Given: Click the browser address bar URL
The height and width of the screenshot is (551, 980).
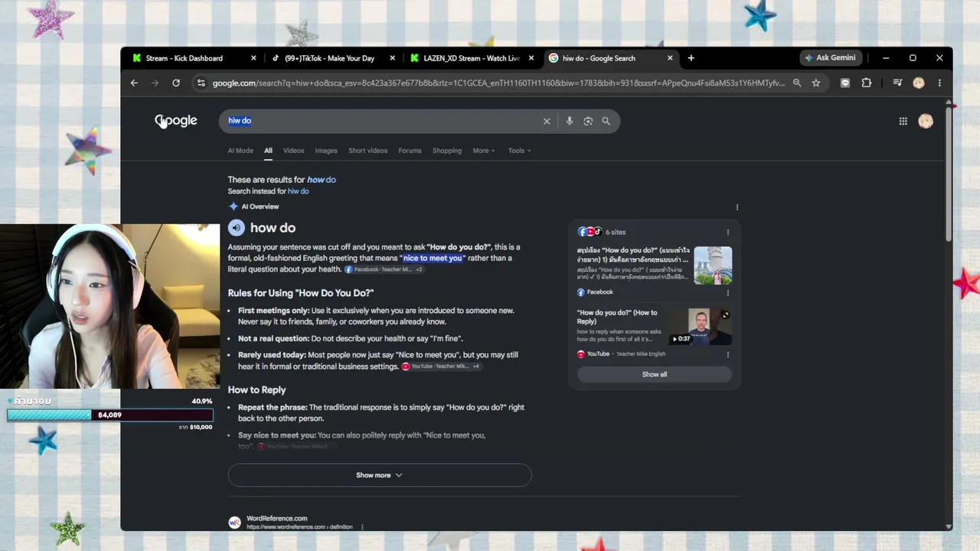Looking at the screenshot, I should 498,83.
